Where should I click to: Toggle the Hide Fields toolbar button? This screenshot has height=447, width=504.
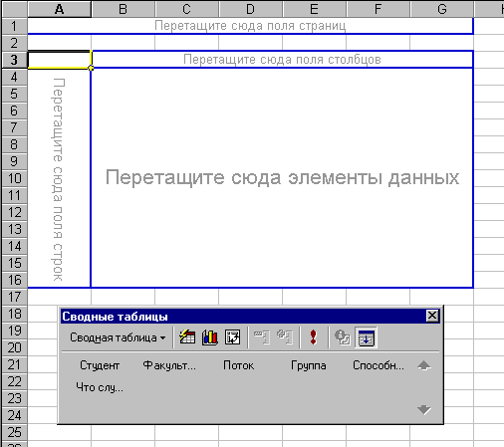click(x=366, y=337)
